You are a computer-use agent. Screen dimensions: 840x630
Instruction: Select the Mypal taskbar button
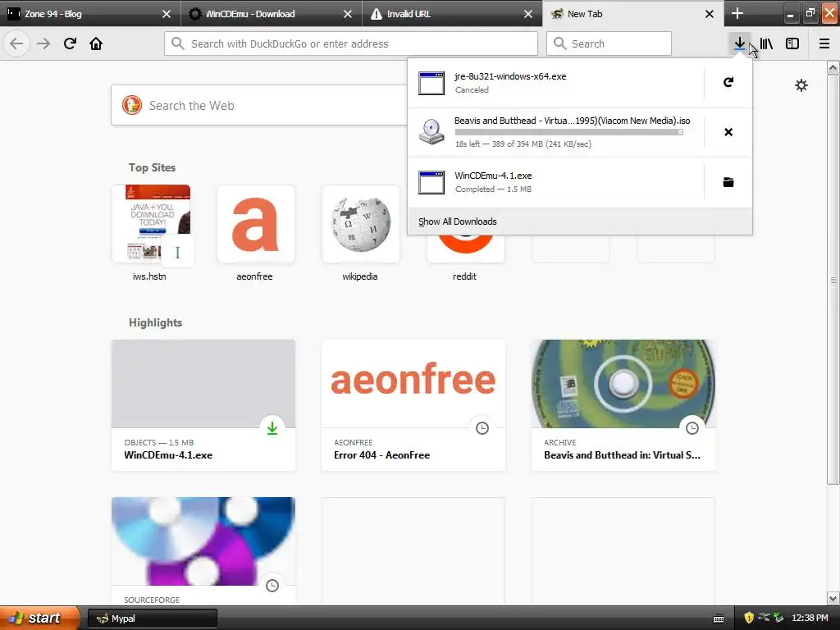152,619
